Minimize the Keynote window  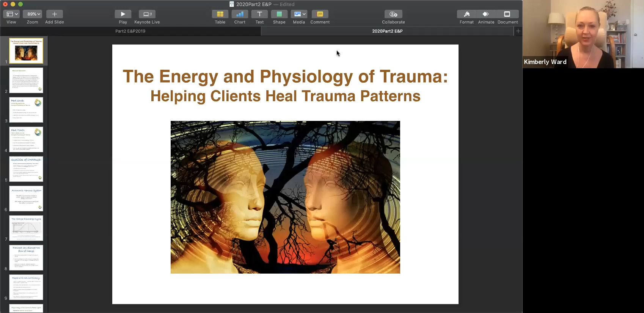tap(13, 4)
